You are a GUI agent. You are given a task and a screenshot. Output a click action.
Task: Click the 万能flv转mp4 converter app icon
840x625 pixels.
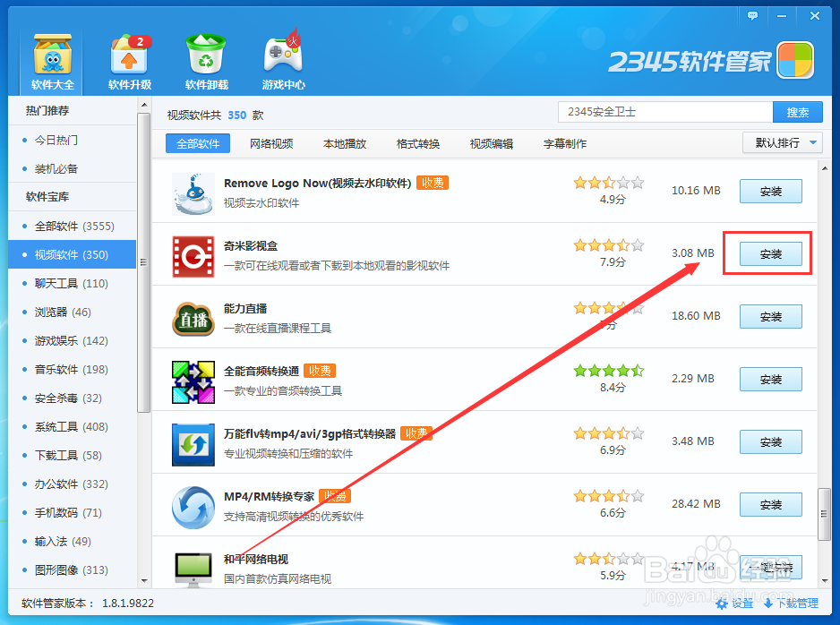pyautogui.click(x=193, y=444)
